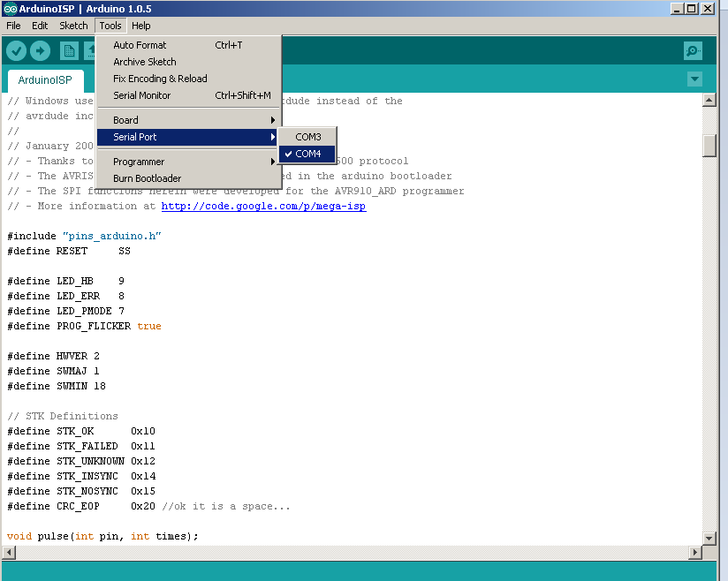
Task: Open Serial Monitor from the menu
Action: click(188, 95)
